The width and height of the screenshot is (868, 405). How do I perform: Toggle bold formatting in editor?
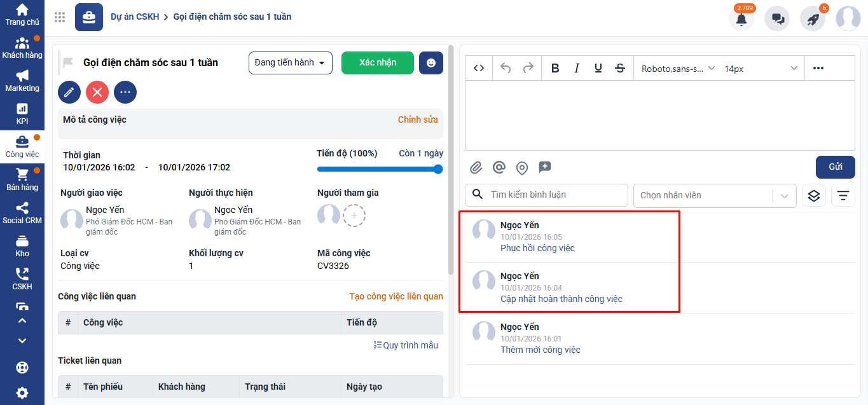pyautogui.click(x=555, y=69)
